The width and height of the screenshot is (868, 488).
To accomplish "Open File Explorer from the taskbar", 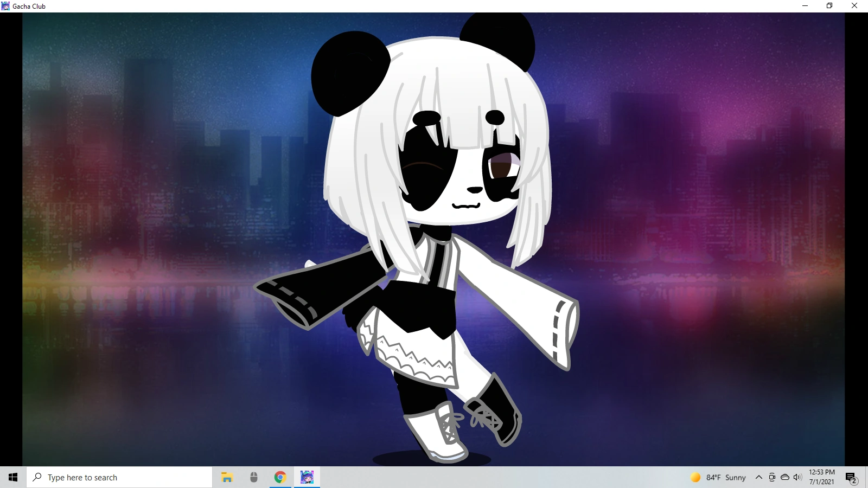I will coord(226,477).
